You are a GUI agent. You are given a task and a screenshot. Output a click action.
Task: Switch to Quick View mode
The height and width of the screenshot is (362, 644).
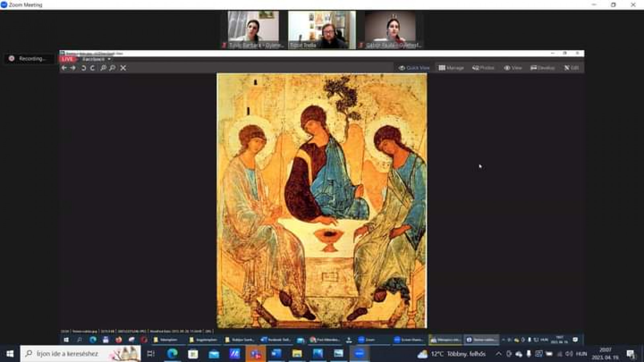coord(414,68)
